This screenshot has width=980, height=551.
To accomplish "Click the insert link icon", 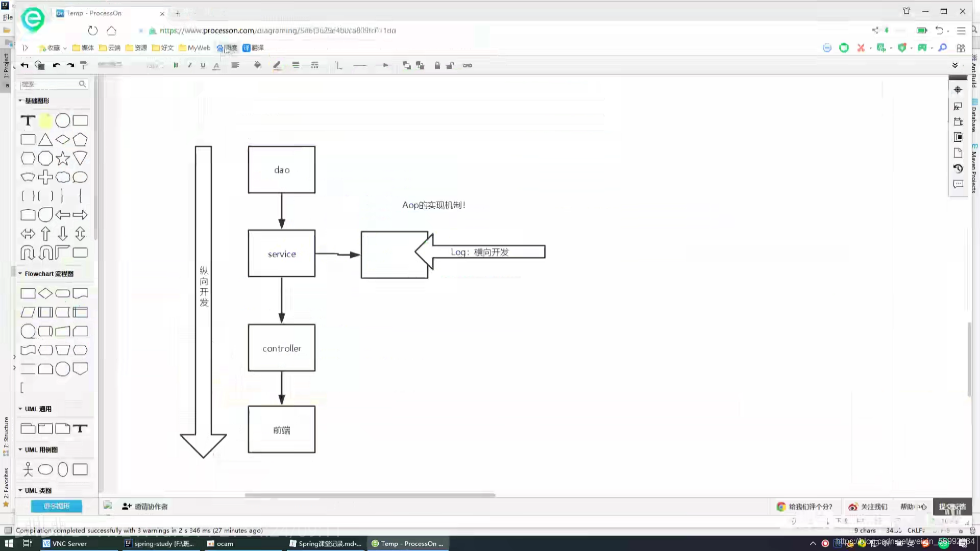I will (468, 65).
